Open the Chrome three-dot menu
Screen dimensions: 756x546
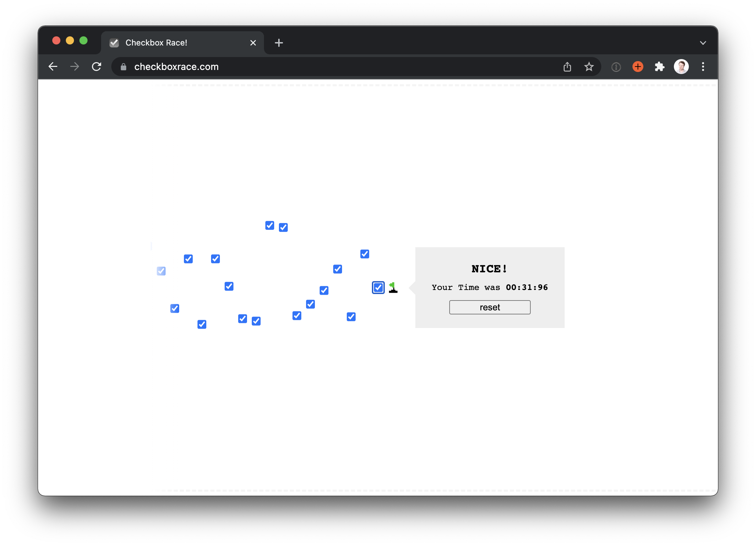click(703, 67)
